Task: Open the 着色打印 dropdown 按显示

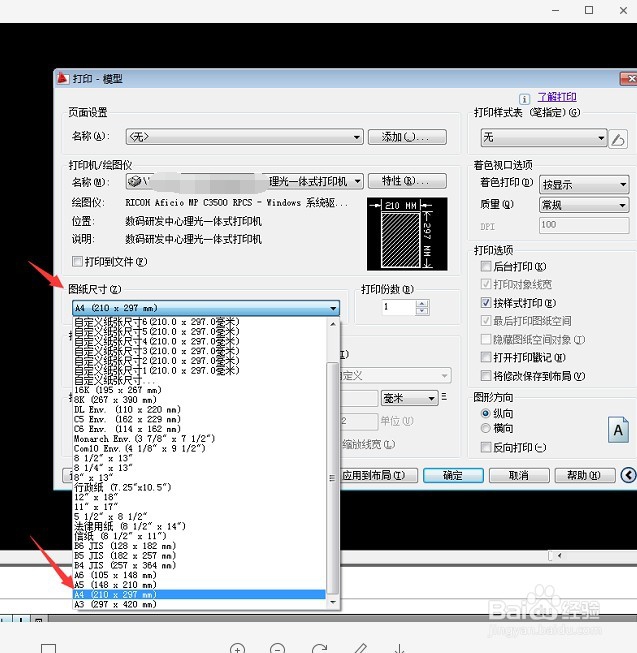Action: tap(584, 184)
